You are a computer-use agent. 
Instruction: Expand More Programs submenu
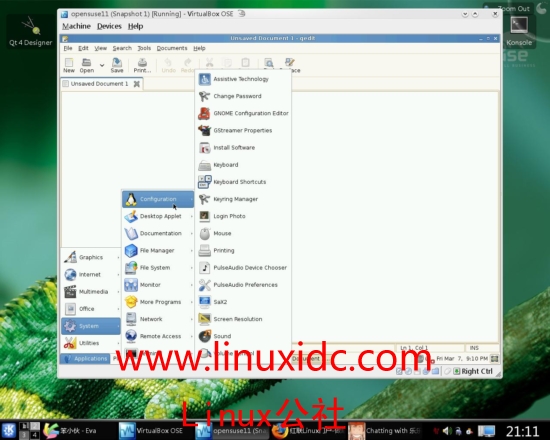pos(158,302)
